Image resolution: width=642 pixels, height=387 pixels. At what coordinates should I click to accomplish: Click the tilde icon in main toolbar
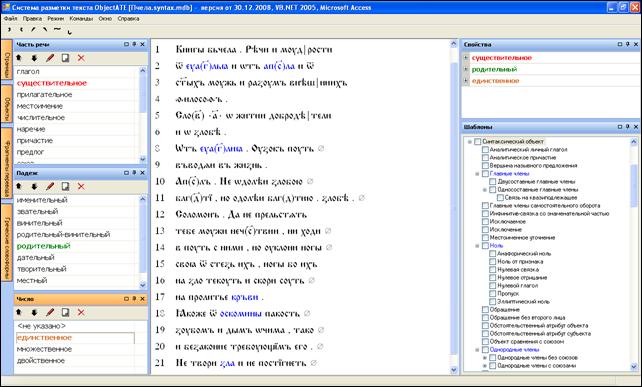pyautogui.click(x=57, y=29)
